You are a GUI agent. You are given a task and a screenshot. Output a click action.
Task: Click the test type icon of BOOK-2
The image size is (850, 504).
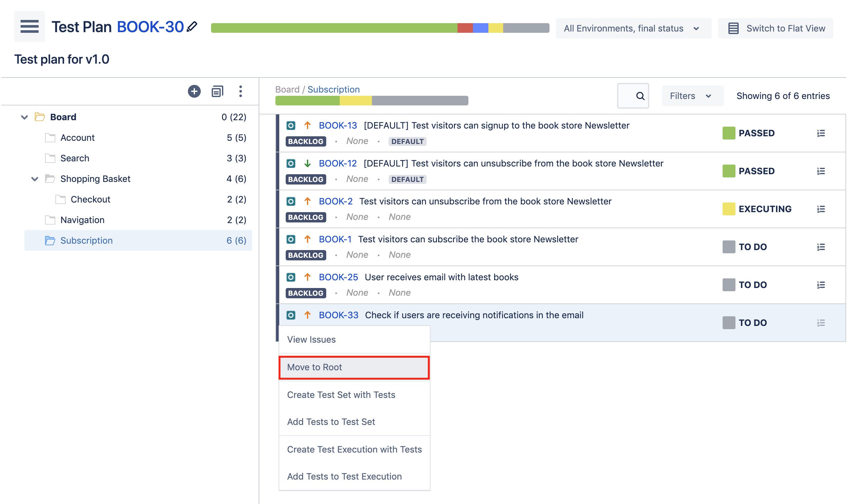(291, 202)
